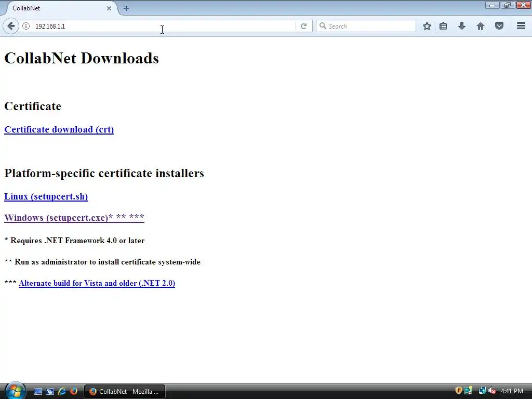
Task: Restore down the Firefox window
Action: coord(507,5)
